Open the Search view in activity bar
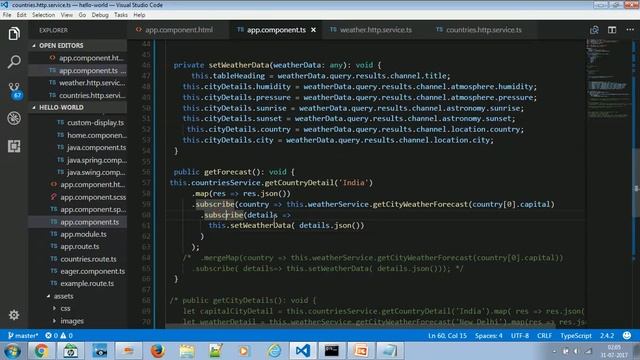 point(14,62)
